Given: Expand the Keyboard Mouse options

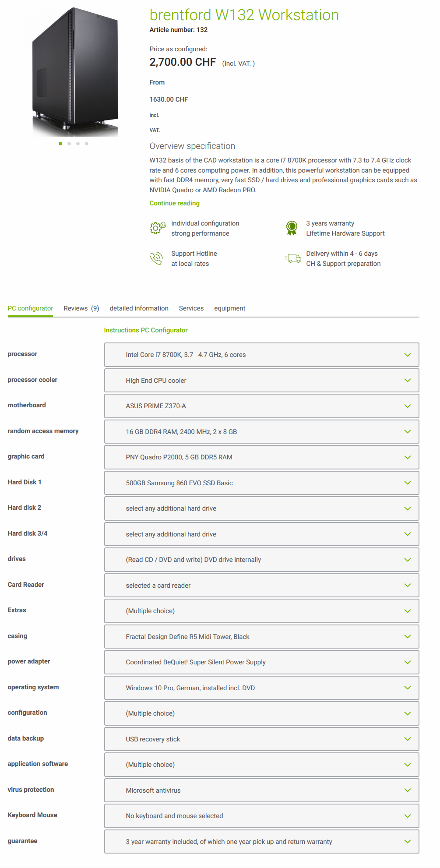Looking at the screenshot, I should pyautogui.click(x=261, y=816).
